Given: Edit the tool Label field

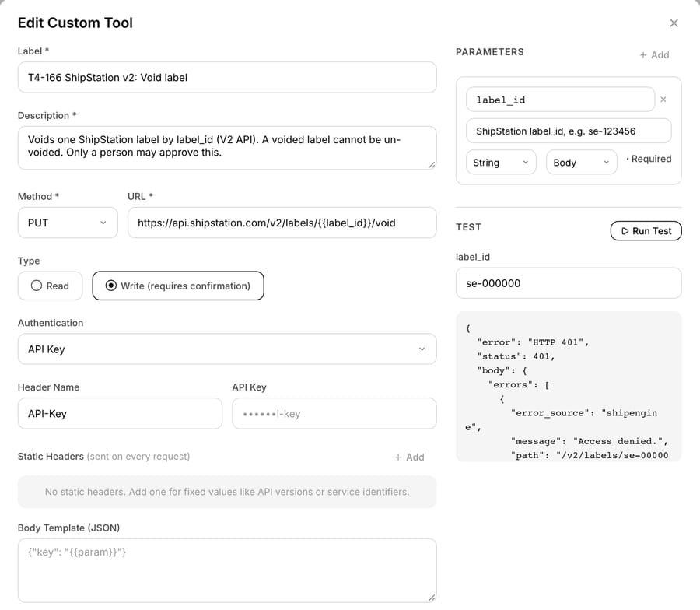Looking at the screenshot, I should click(x=227, y=77).
